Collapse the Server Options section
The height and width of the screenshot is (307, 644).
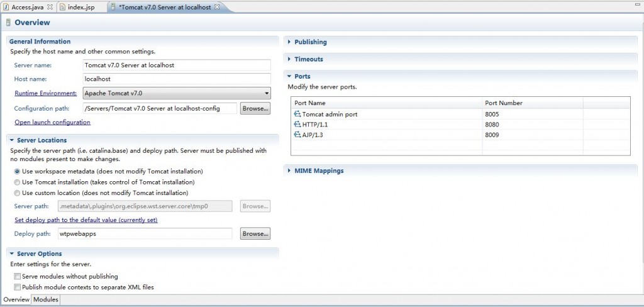click(12, 254)
